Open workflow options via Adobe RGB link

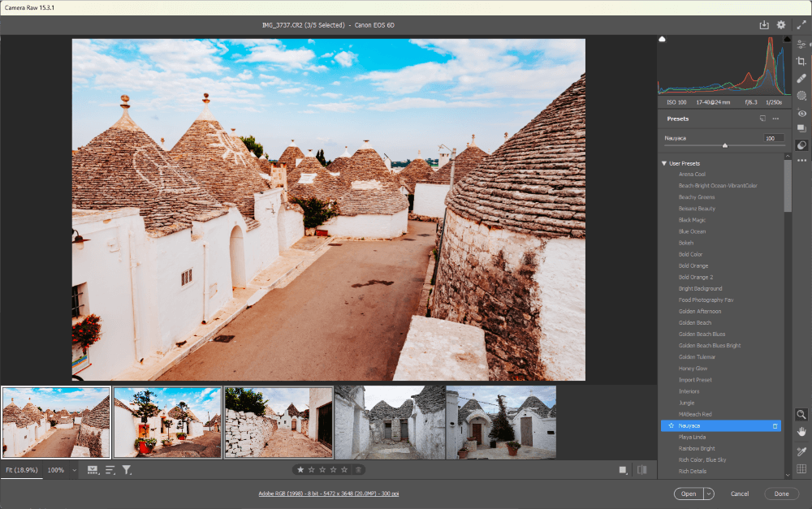coord(330,494)
